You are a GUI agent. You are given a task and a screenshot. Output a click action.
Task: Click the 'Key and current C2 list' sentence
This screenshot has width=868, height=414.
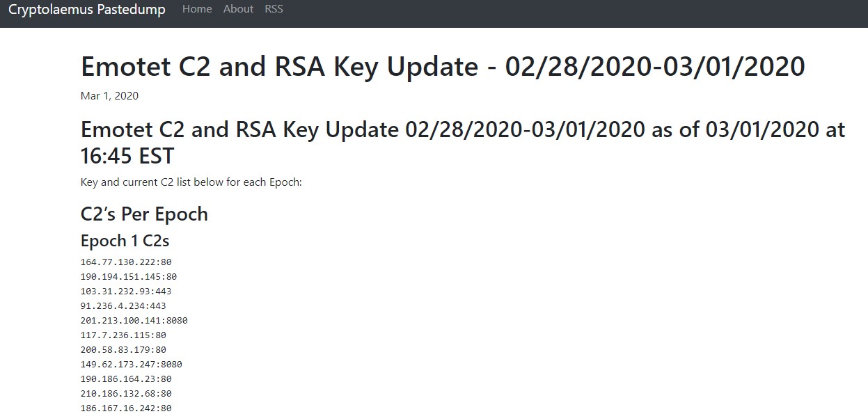coord(191,183)
